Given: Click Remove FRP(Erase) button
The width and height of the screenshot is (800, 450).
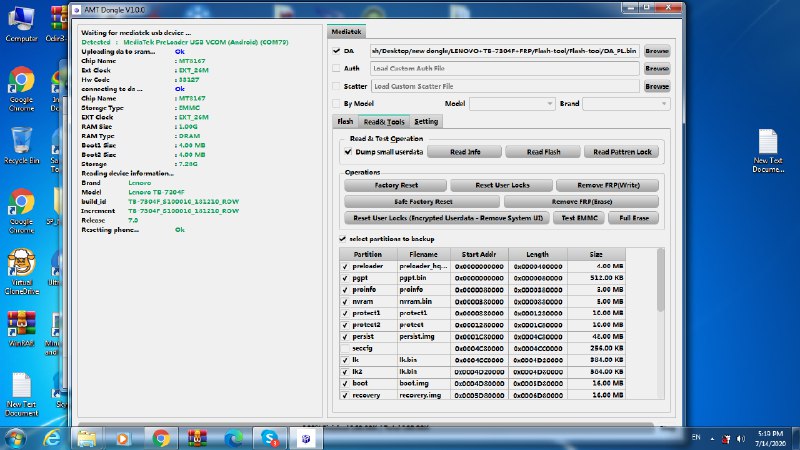Looking at the screenshot, I should (581, 202).
